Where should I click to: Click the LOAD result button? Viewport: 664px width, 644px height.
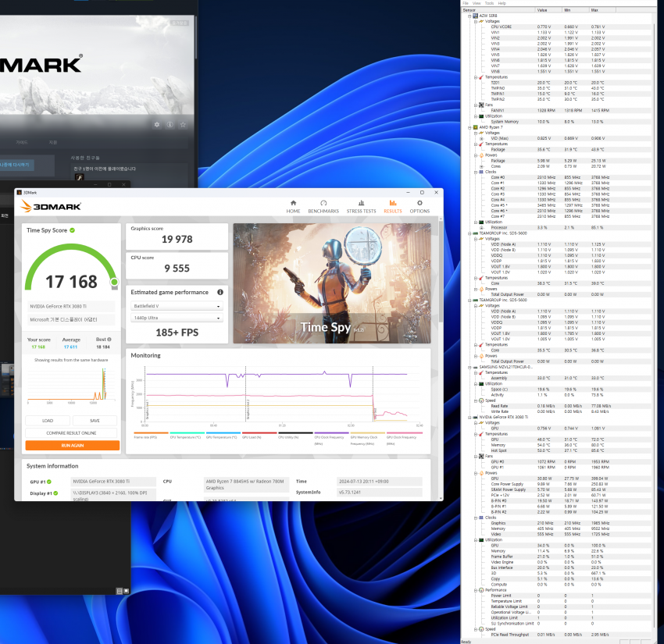pos(48,421)
